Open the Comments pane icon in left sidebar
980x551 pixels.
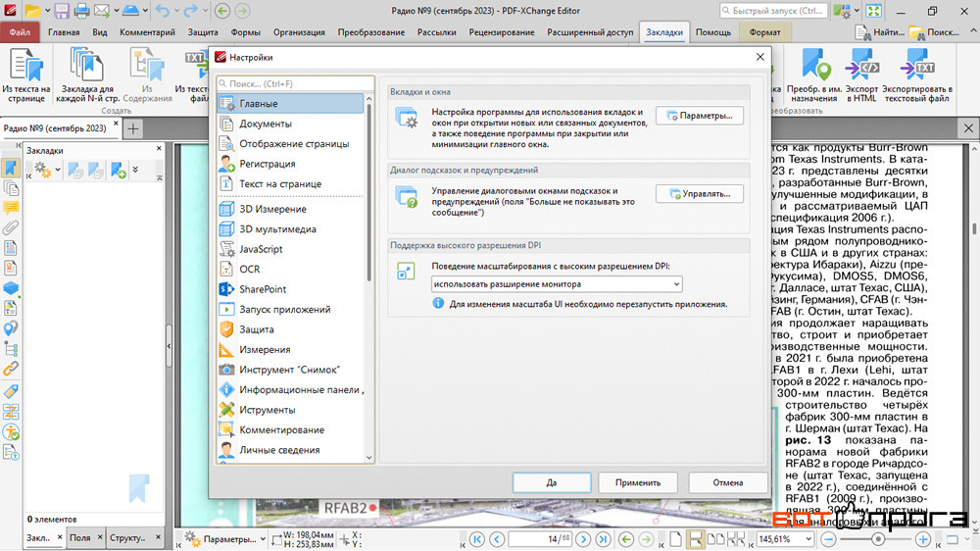11,208
